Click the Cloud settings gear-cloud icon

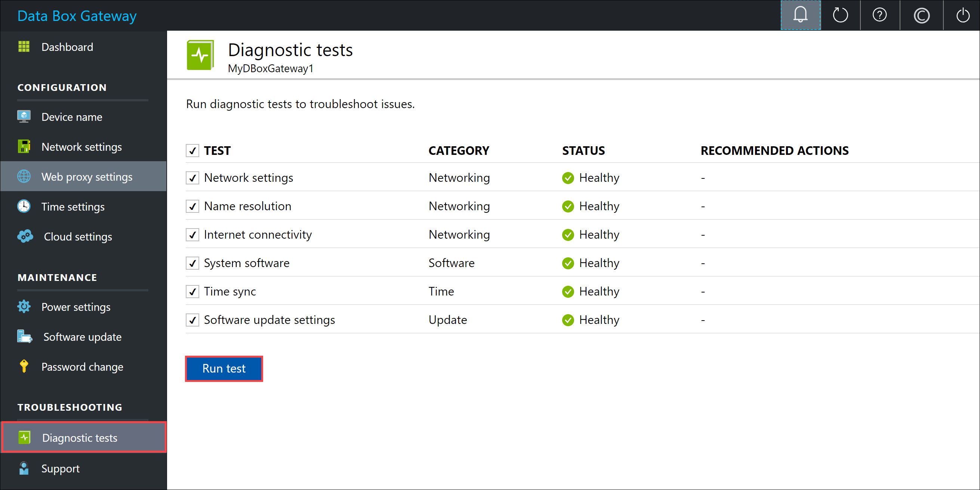[x=25, y=236]
